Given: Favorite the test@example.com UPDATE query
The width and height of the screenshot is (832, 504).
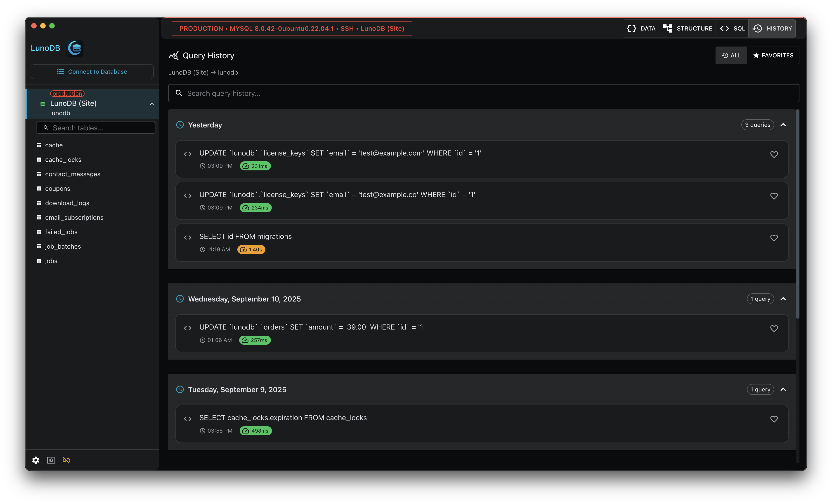Looking at the screenshot, I should (774, 155).
